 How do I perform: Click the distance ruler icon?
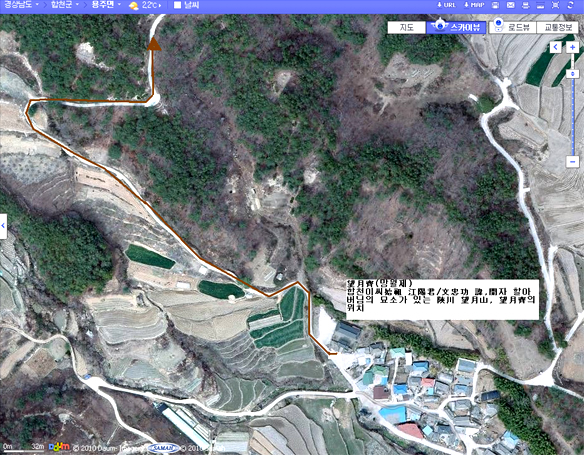pos(540,5)
